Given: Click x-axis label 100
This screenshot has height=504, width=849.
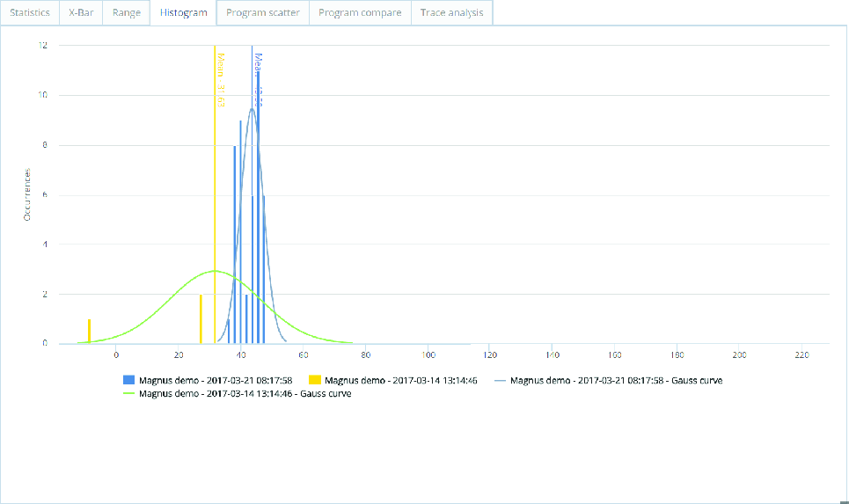Looking at the screenshot, I should [428, 355].
